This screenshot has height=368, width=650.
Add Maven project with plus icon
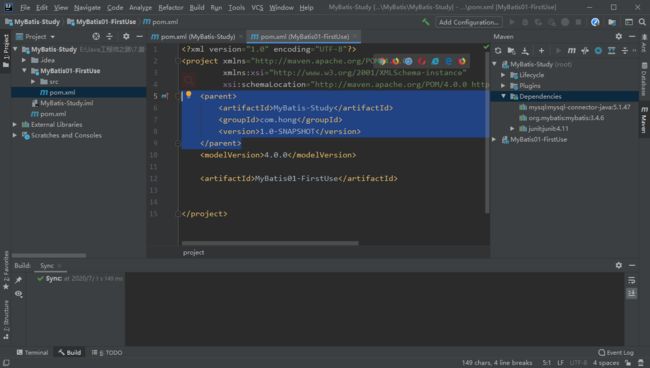pos(541,51)
